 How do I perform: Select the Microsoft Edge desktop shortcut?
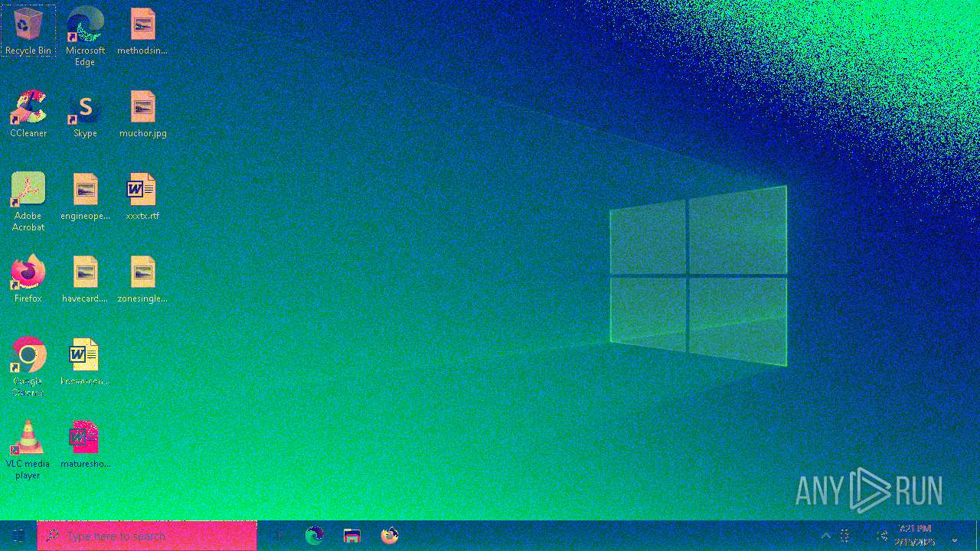pyautogui.click(x=85, y=36)
